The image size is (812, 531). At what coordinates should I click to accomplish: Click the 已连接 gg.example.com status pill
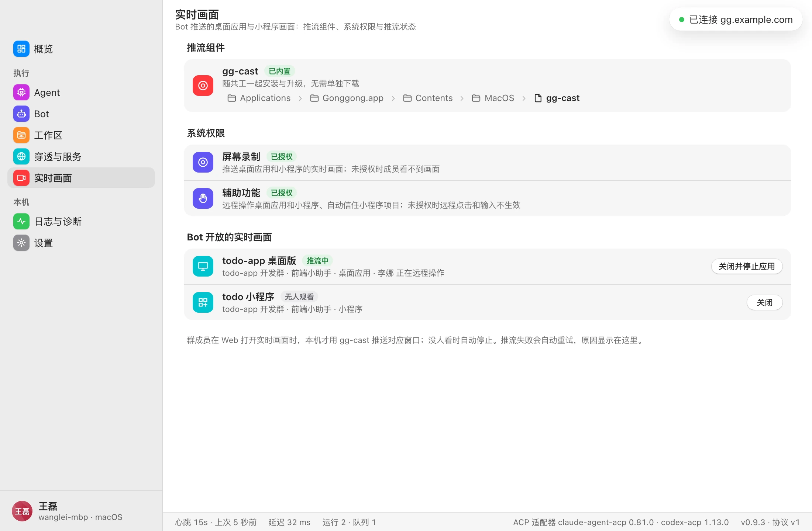point(736,20)
